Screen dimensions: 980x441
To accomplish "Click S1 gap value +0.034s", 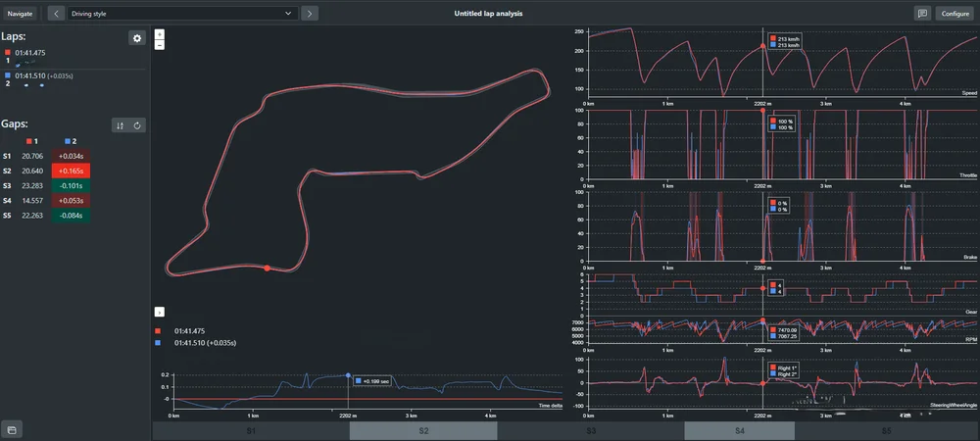I will (71, 156).
